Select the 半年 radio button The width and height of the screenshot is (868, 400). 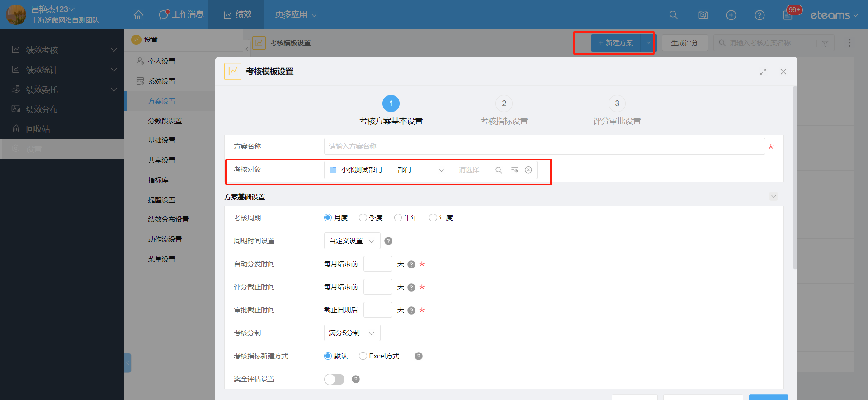pyautogui.click(x=398, y=217)
